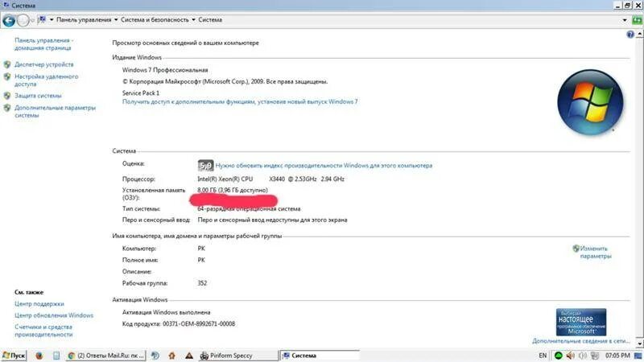Click the notepad-like quick launch icon

56,356
